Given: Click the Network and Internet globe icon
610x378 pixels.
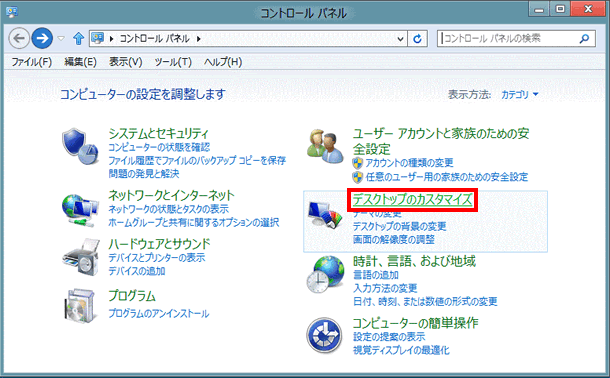Looking at the screenshot, I should point(80,210).
